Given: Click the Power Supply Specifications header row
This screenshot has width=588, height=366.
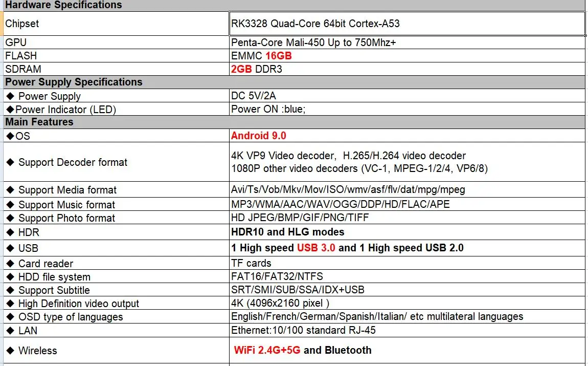Looking at the screenshot, I should pyautogui.click(x=295, y=82).
